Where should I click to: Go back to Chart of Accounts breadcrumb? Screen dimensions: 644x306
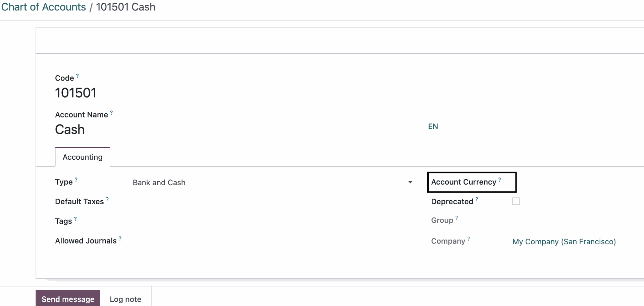point(44,7)
